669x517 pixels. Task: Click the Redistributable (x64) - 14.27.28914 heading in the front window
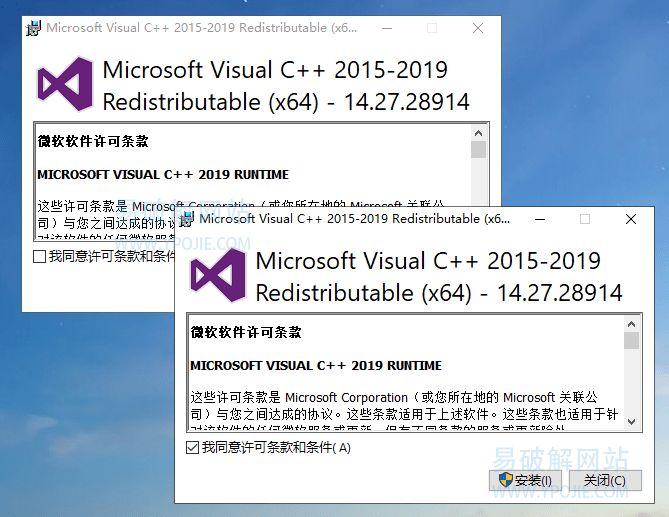click(x=439, y=293)
